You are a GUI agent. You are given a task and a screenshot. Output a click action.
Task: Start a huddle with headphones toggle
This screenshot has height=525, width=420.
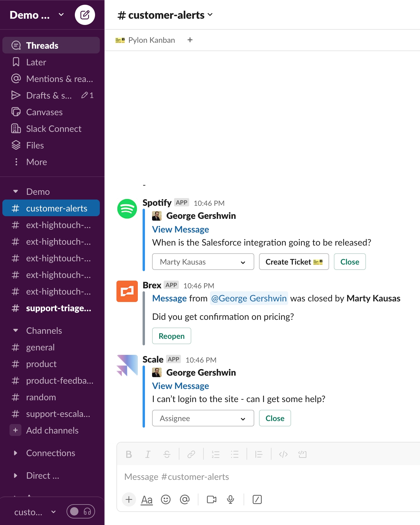pyautogui.click(x=87, y=511)
